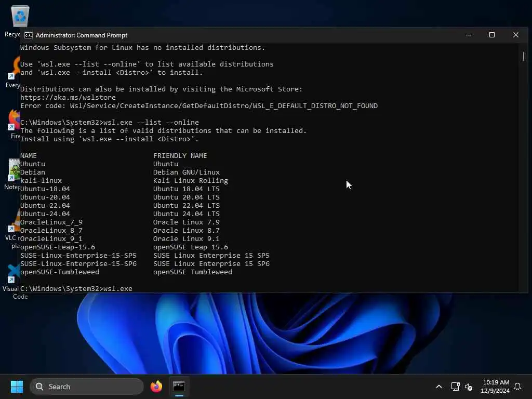Click the Command Prompt title bar icon
532x399 pixels.
pyautogui.click(x=29, y=35)
